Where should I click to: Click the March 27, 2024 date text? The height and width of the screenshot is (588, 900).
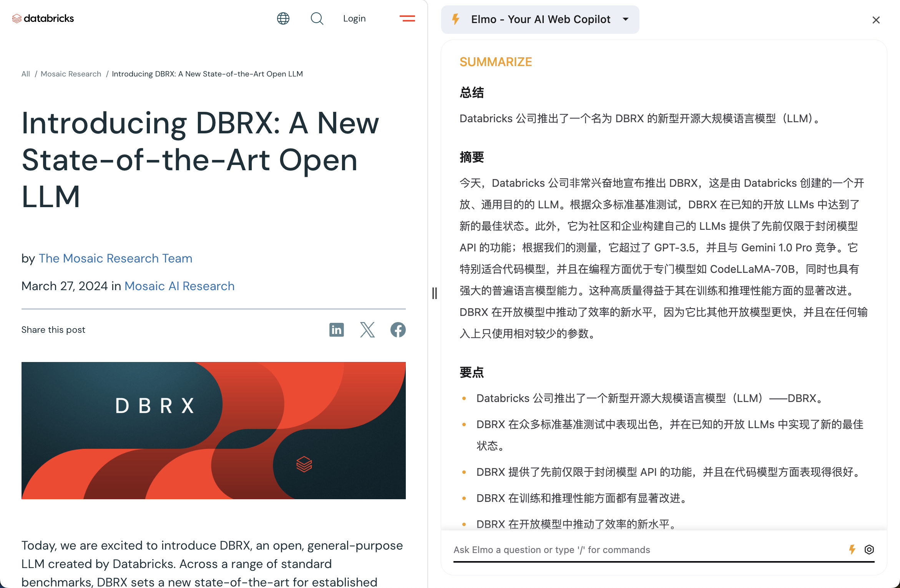pyautogui.click(x=65, y=286)
